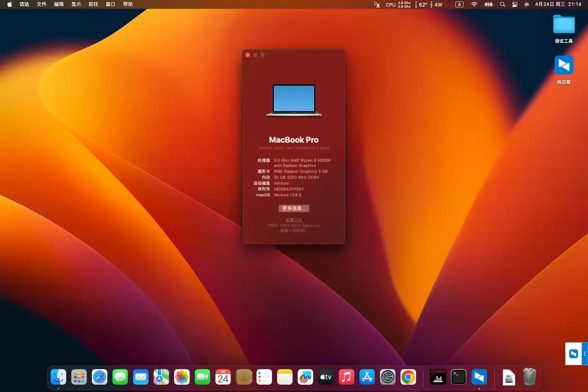Screen dimensions: 588x392
Task: Launch the App Store from the Dock
Action: click(x=367, y=377)
